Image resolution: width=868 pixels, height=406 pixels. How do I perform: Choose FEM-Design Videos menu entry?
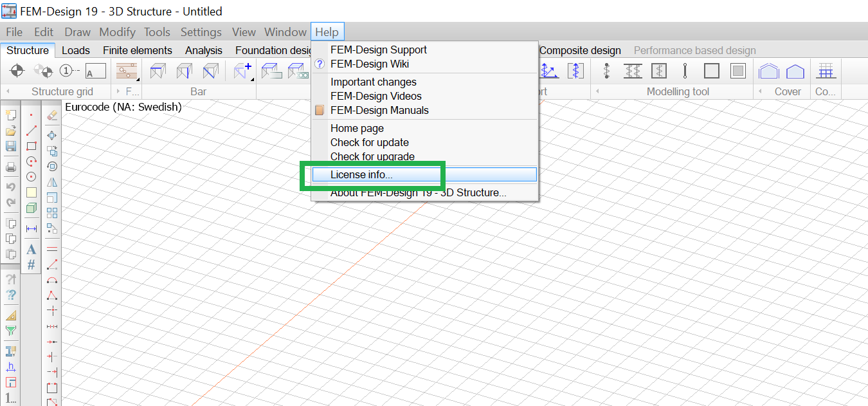[424, 96]
